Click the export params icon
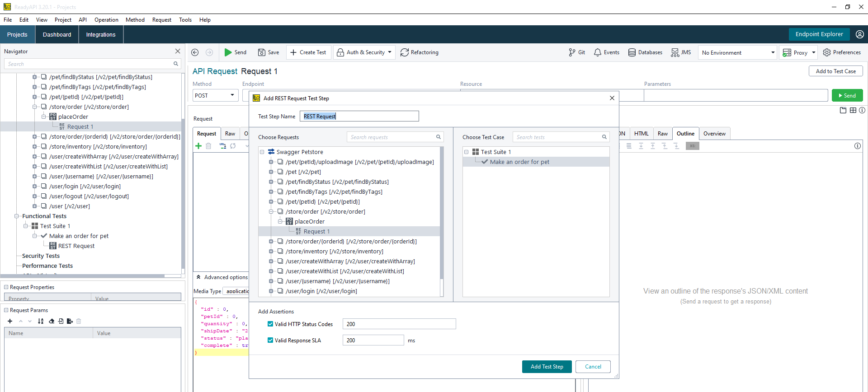The width and height of the screenshot is (868, 392). click(70, 321)
